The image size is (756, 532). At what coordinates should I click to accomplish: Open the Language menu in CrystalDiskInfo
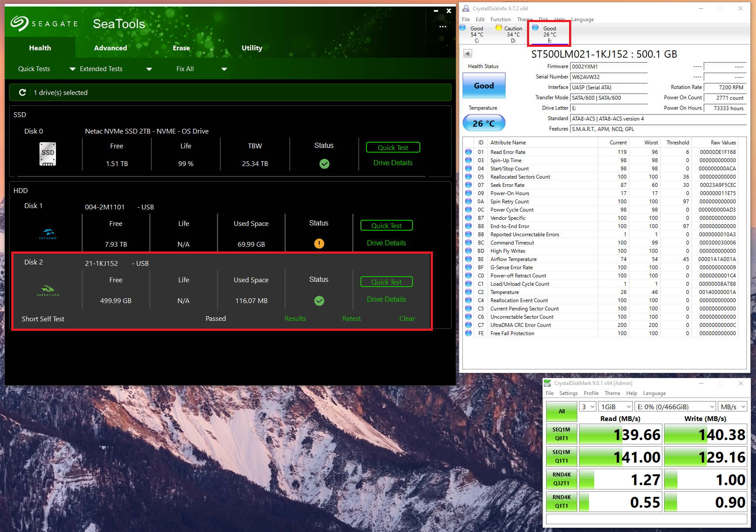583,20
